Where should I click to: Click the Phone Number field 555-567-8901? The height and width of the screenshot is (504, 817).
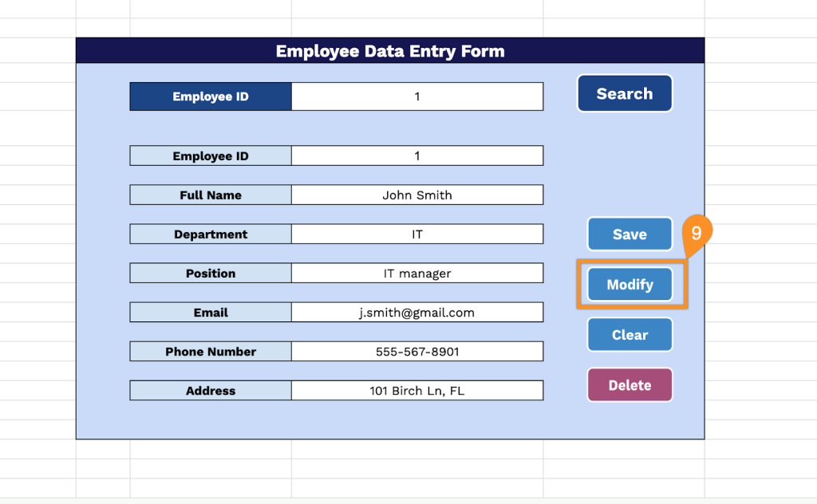click(416, 352)
